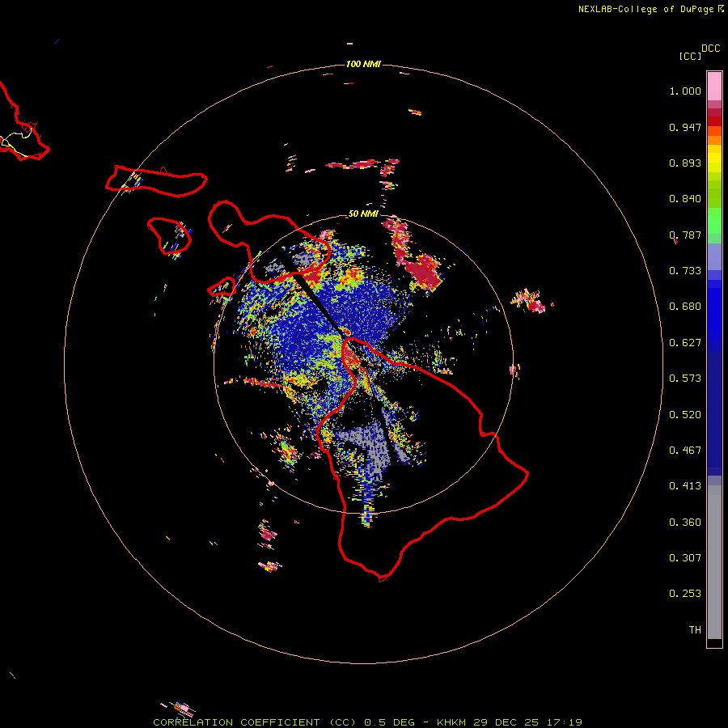Screen dimensions: 728x728
Task: Click the 0.307 scale value
Action: point(685,558)
